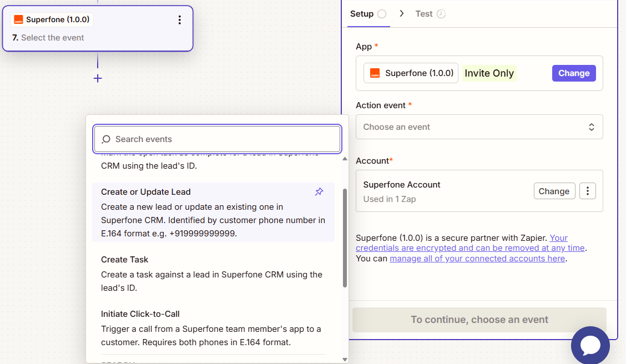Click the Test status clock icon
The height and width of the screenshot is (364, 626).
click(x=441, y=14)
